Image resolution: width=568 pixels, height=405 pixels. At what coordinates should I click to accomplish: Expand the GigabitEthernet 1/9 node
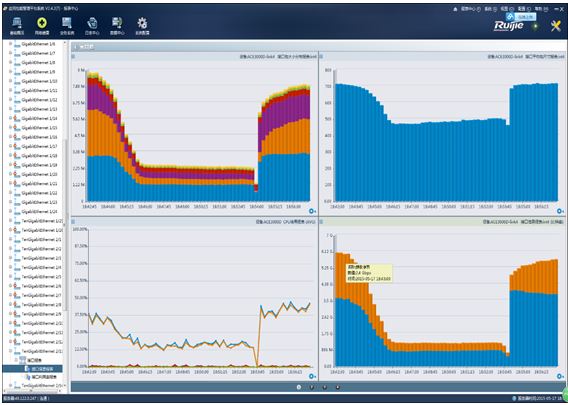point(10,72)
